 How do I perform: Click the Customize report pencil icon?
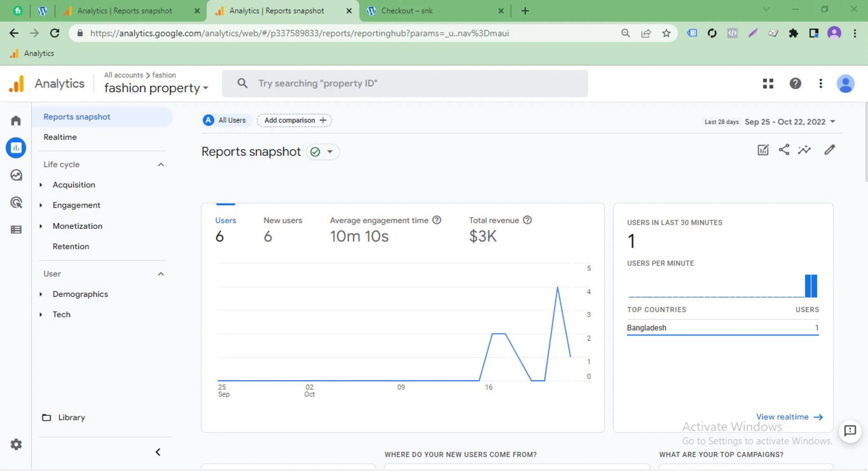pyautogui.click(x=830, y=150)
